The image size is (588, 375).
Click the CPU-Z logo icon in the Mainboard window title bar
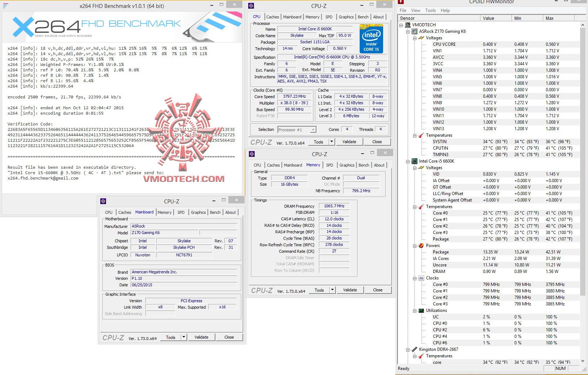coord(103,201)
